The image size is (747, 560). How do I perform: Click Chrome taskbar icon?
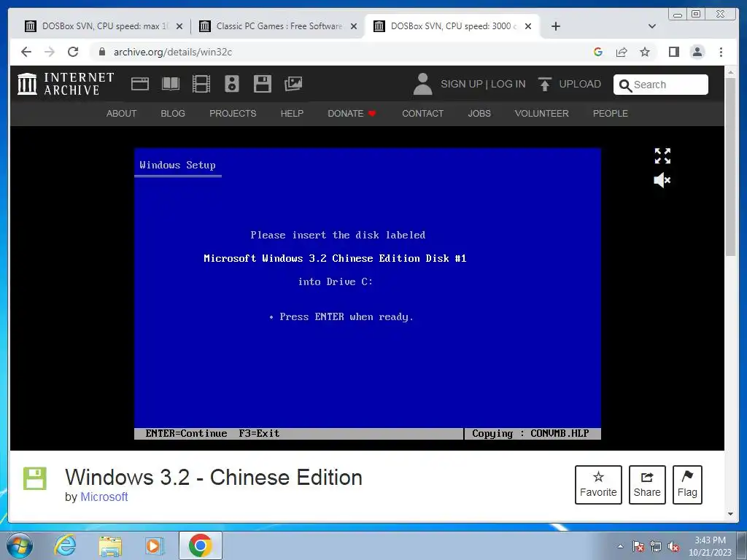[x=201, y=545]
